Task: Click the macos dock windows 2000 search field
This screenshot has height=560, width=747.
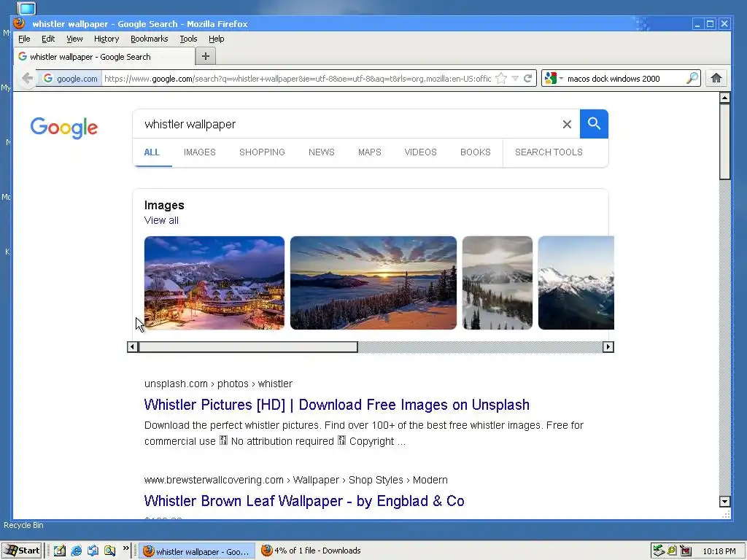Action: click(x=624, y=79)
